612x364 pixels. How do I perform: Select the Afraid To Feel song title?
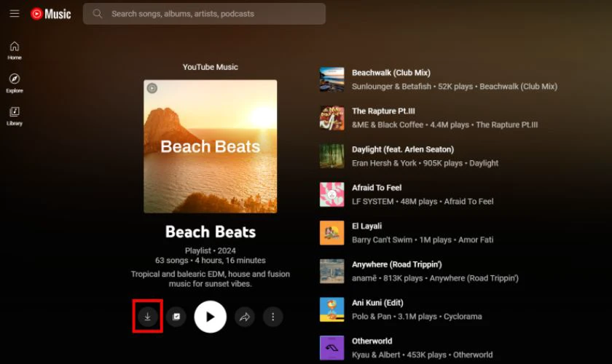[377, 188]
